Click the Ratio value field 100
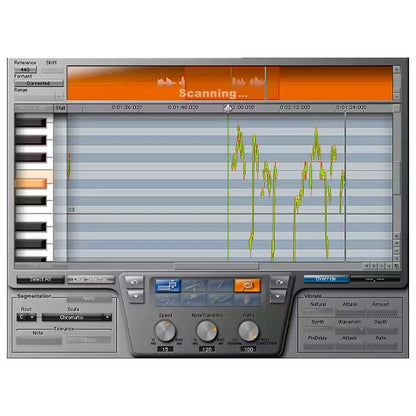 pos(248,349)
